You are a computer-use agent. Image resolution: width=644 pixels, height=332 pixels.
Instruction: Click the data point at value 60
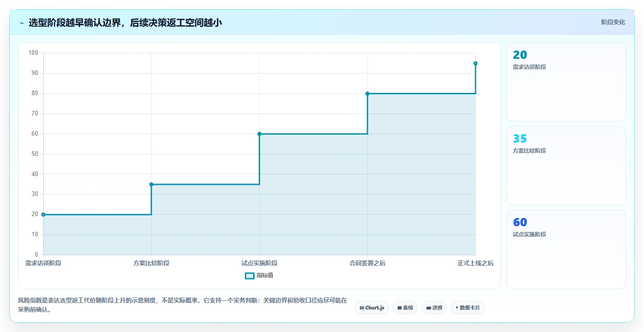click(x=259, y=134)
